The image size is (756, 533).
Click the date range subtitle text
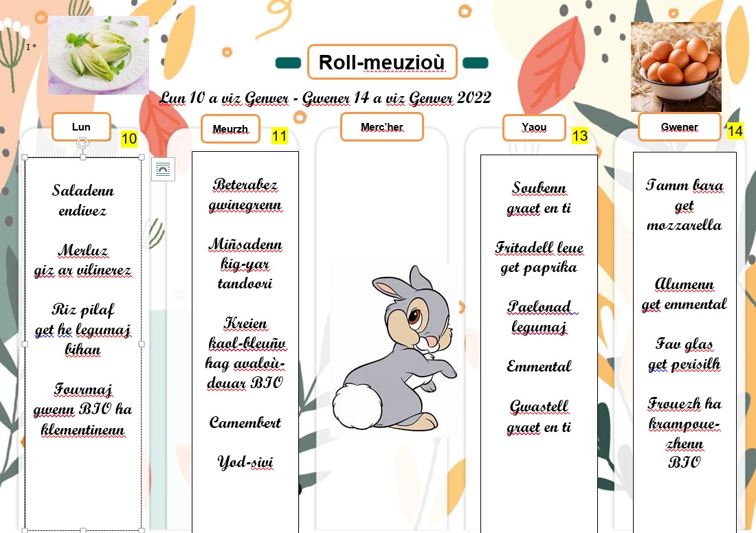pos(325,98)
